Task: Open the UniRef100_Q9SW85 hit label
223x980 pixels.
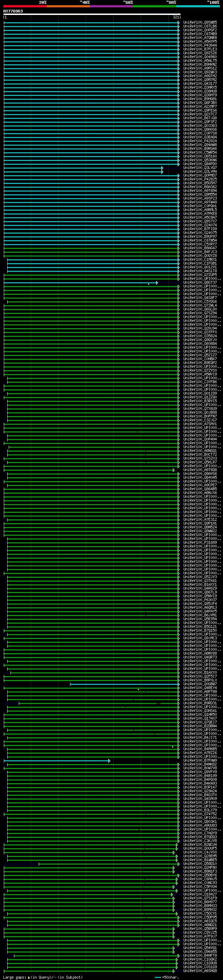Action: tap(200, 23)
